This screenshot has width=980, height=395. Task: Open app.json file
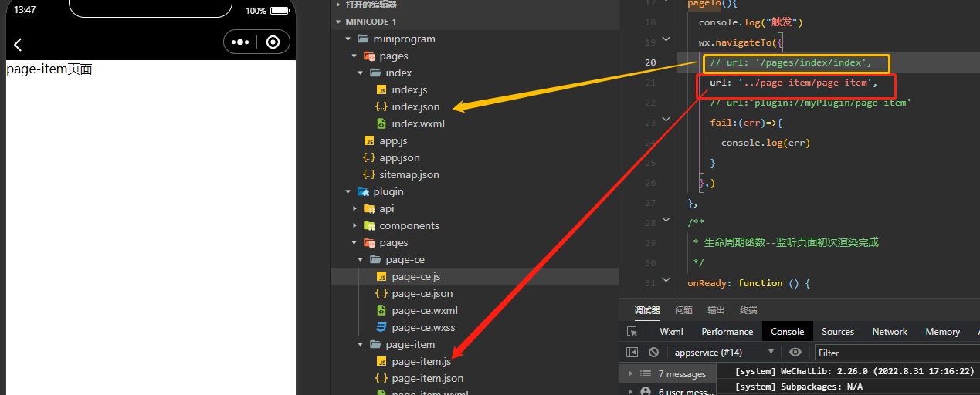coord(399,157)
